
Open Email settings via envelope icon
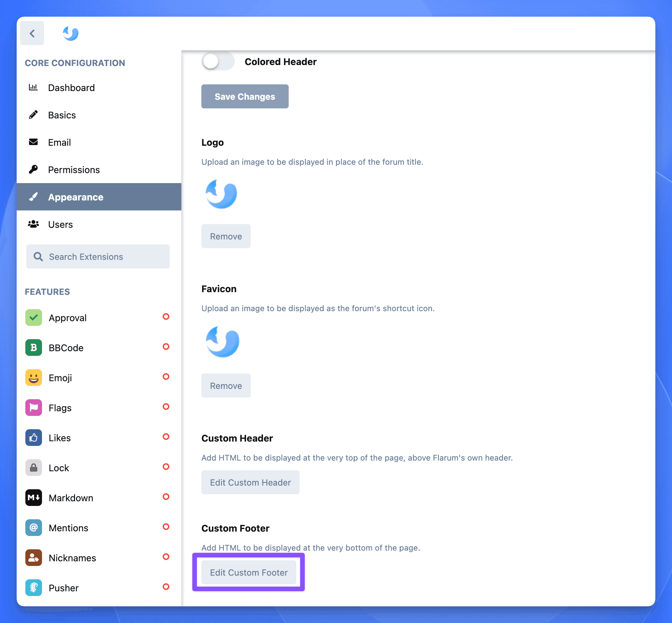(x=33, y=142)
